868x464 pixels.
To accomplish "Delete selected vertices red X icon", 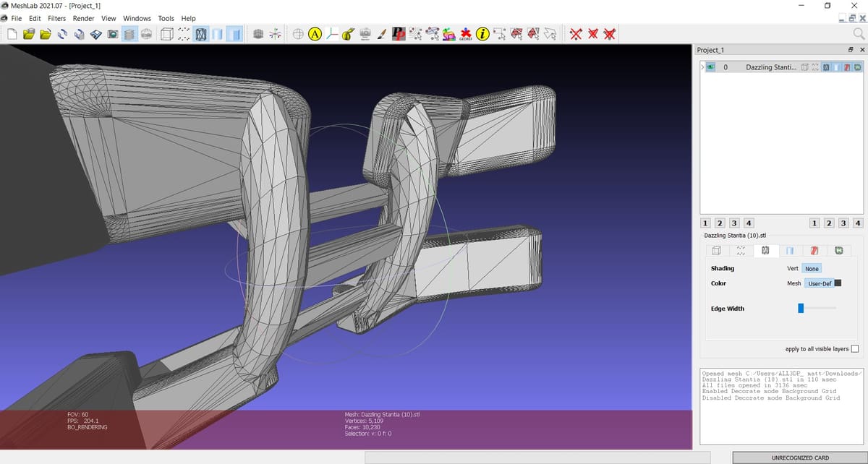I will click(x=576, y=34).
